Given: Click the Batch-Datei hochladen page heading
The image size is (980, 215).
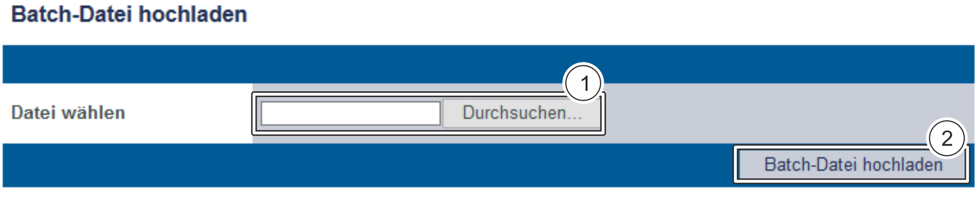Looking at the screenshot, I should click(x=129, y=14).
